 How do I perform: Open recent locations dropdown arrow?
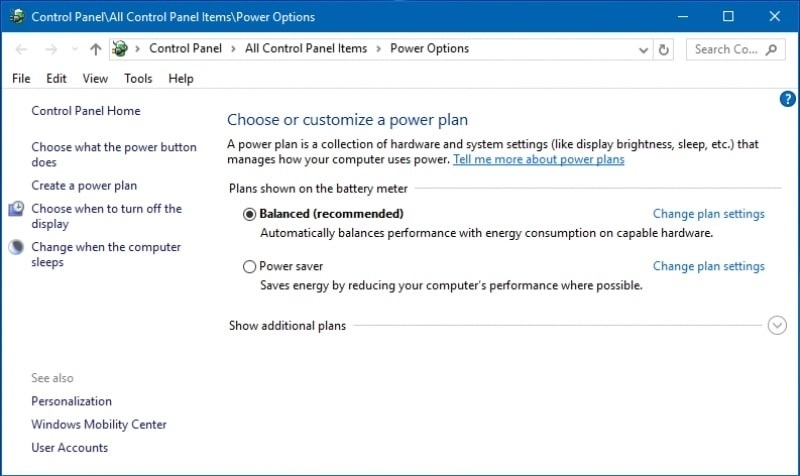pos(75,49)
